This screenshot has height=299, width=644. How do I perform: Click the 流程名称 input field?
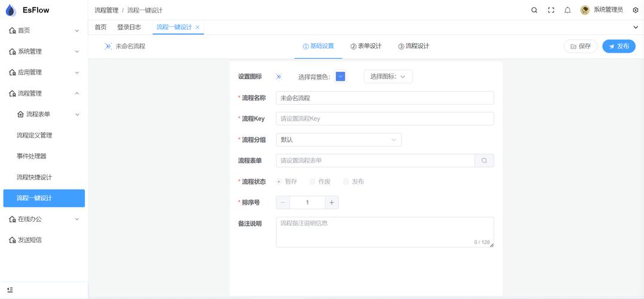tap(385, 98)
